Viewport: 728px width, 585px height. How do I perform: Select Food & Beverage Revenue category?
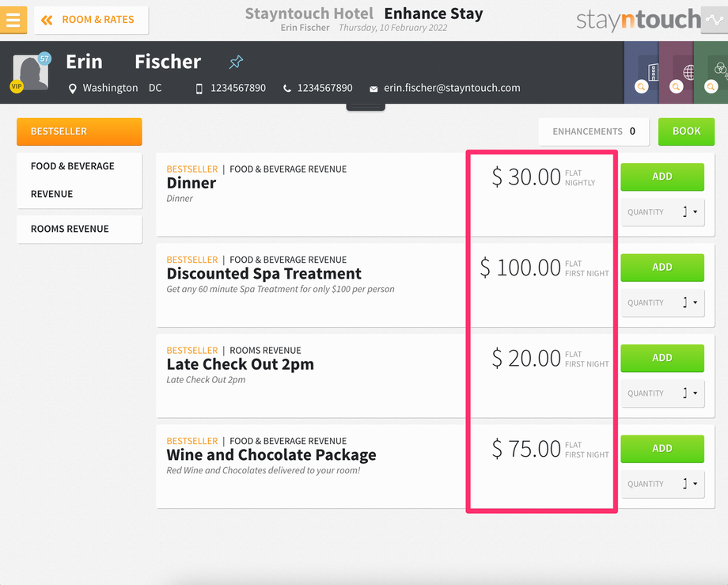click(x=79, y=180)
